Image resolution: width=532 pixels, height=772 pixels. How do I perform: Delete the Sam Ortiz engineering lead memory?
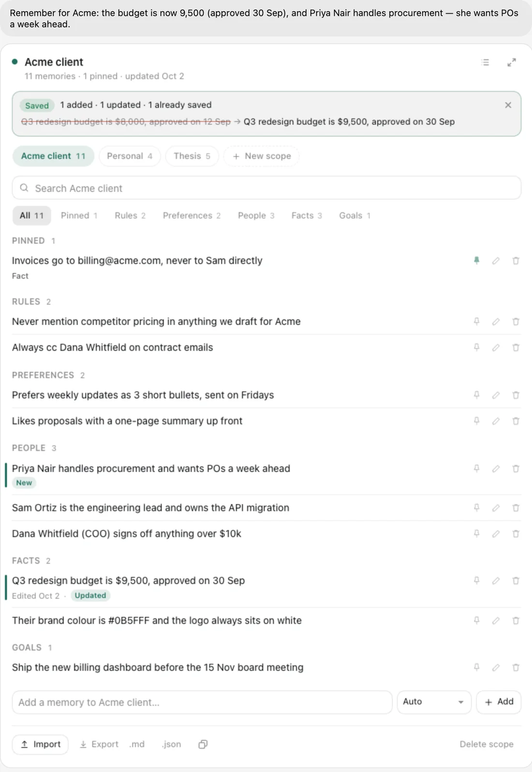tap(516, 508)
